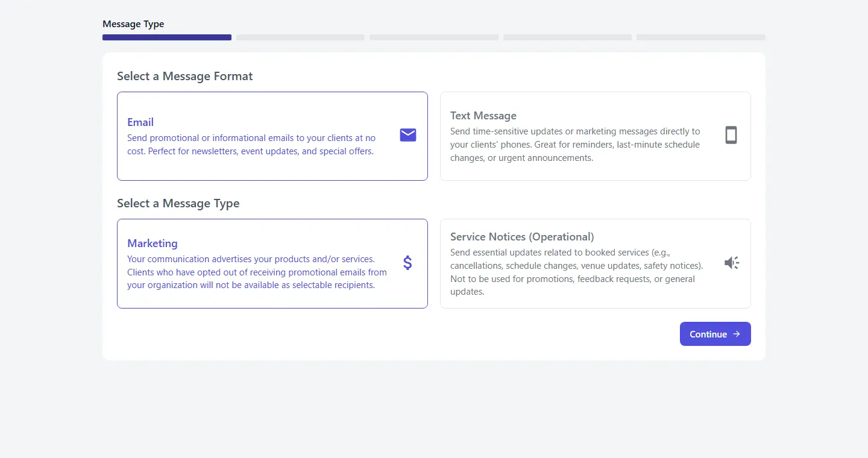
Task: Click the phone icon on the Text Message card
Action: (x=731, y=135)
